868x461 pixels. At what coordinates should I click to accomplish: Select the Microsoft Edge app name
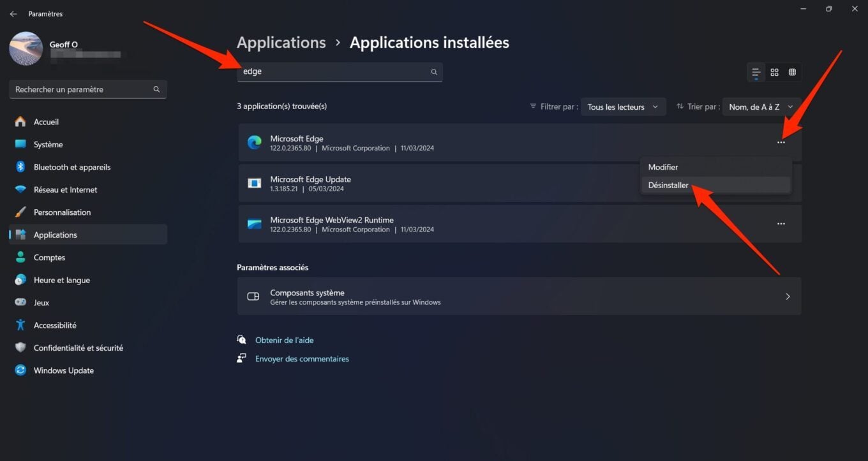pyautogui.click(x=297, y=138)
